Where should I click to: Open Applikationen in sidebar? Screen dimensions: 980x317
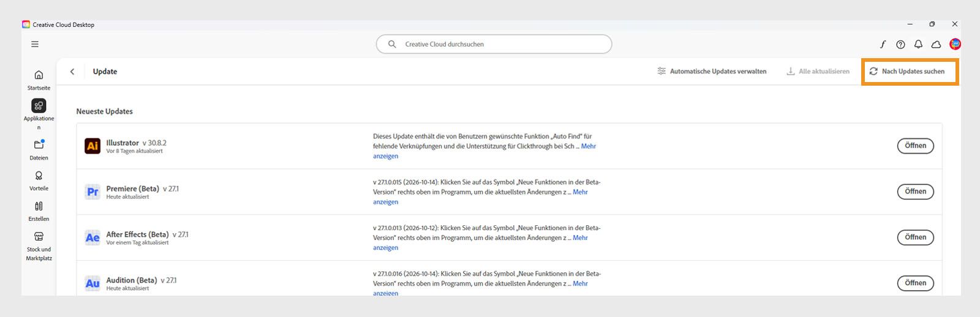(x=39, y=114)
